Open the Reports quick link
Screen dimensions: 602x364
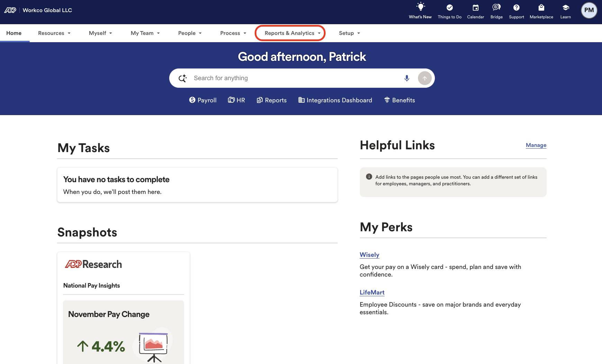pyautogui.click(x=272, y=100)
